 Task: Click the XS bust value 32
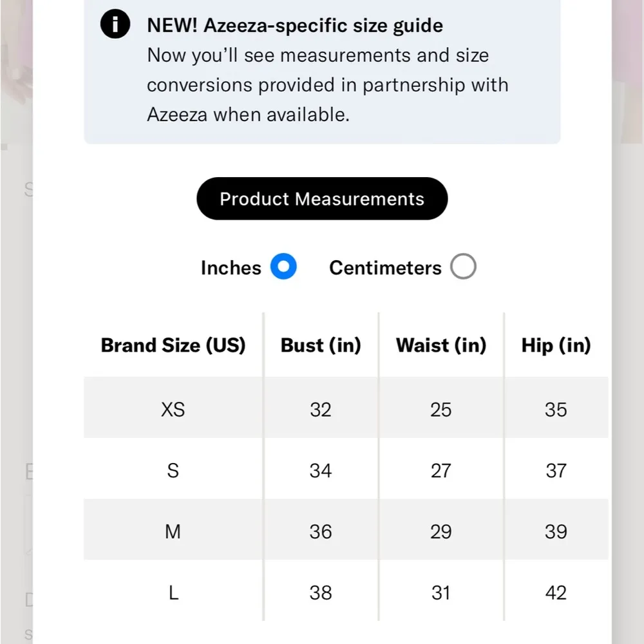point(321,409)
